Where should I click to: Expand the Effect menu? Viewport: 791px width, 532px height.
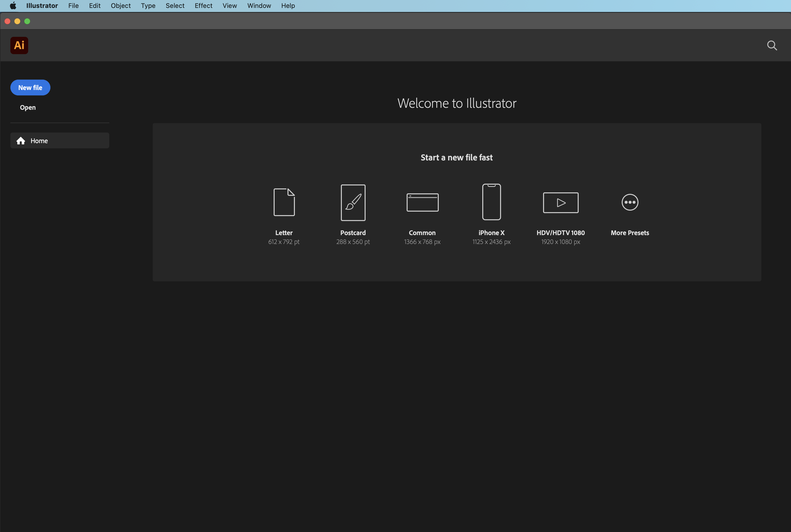coord(203,6)
